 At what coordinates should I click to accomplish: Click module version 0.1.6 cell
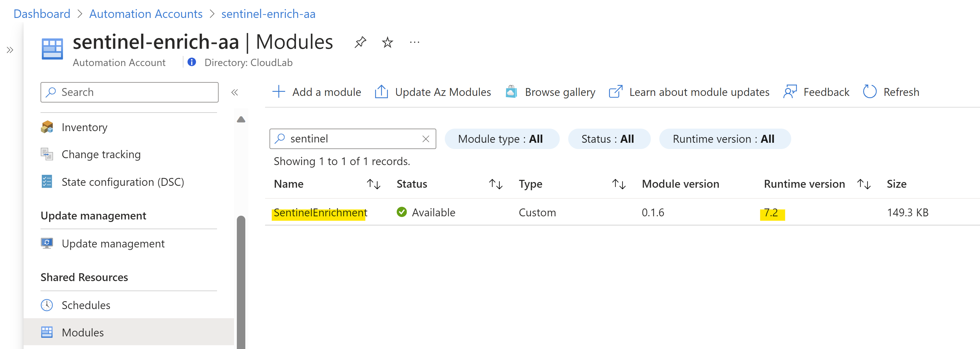(x=653, y=213)
